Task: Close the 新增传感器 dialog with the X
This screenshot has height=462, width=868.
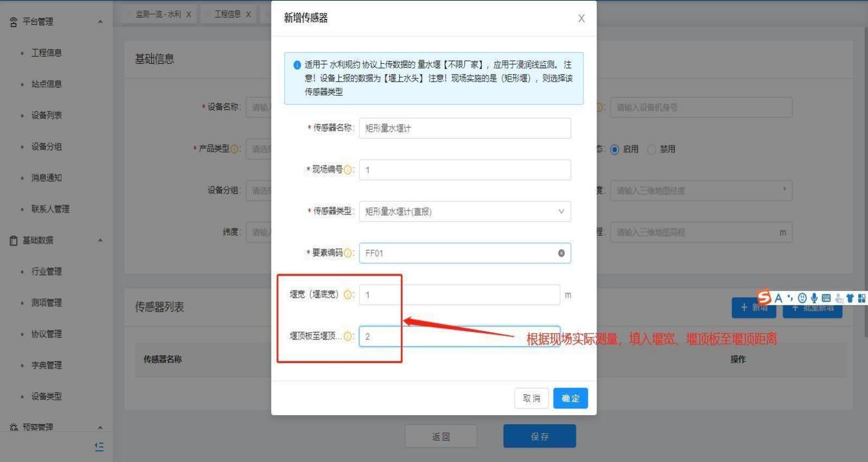Action: 581,18
